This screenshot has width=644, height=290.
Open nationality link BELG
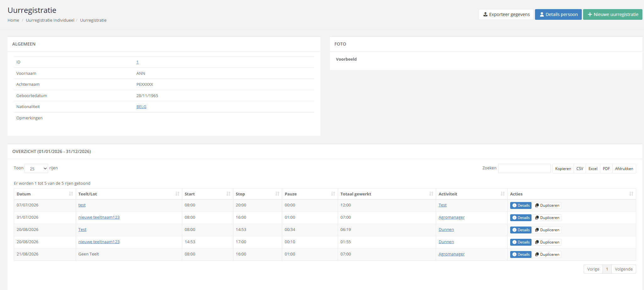pyautogui.click(x=141, y=107)
